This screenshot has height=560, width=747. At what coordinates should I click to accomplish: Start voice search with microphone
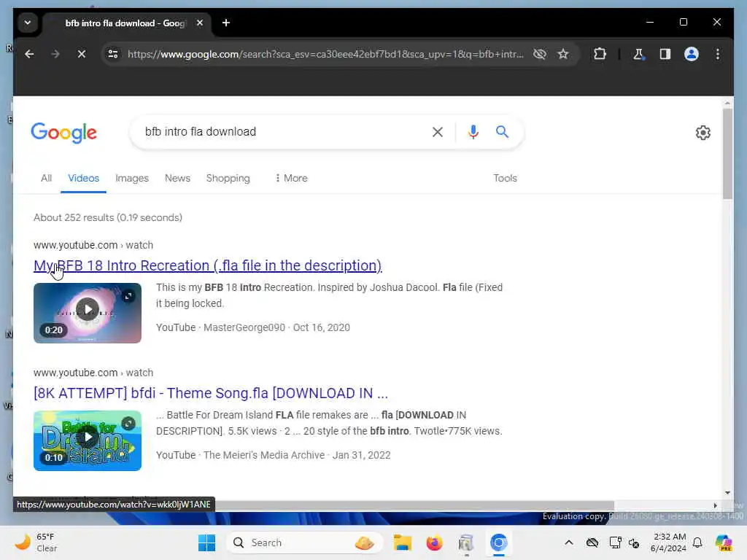click(x=473, y=132)
